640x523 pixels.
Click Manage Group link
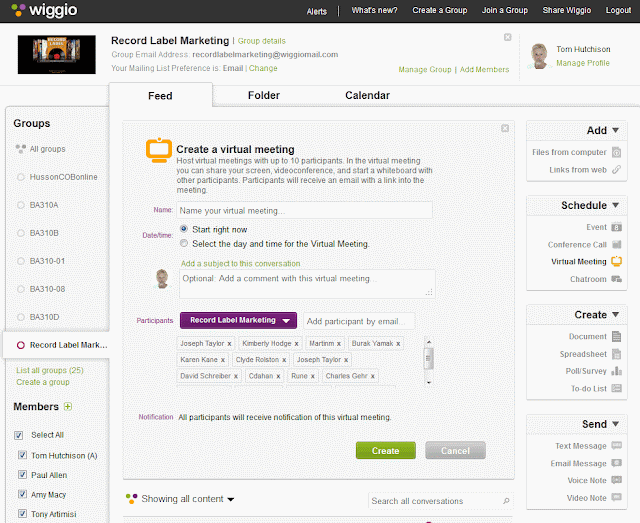425,69
